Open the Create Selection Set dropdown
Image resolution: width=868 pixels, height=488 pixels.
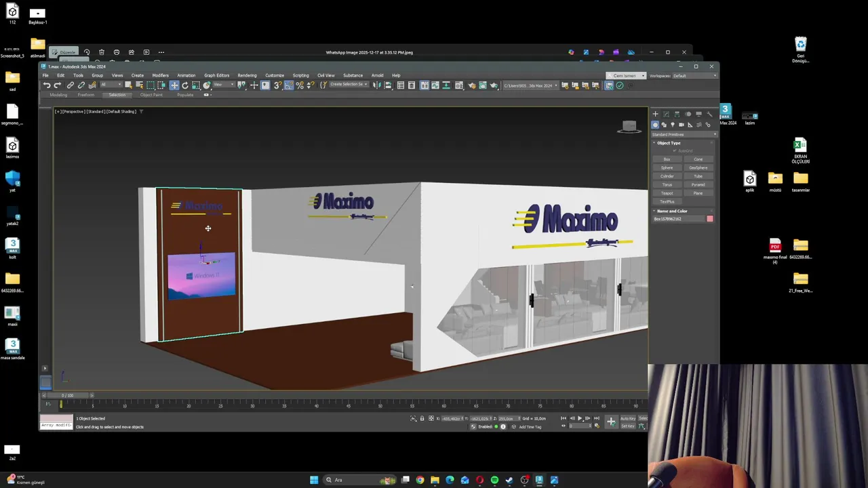pyautogui.click(x=348, y=85)
